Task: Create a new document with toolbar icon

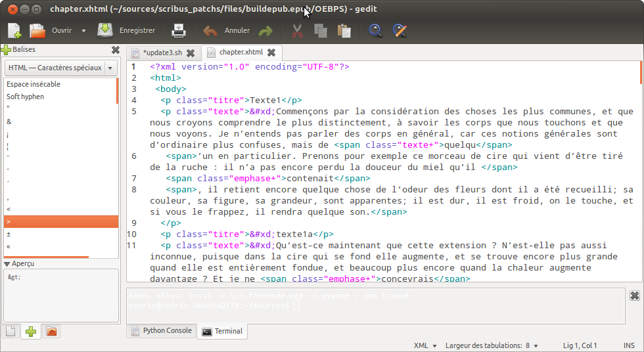Action: pos(14,31)
